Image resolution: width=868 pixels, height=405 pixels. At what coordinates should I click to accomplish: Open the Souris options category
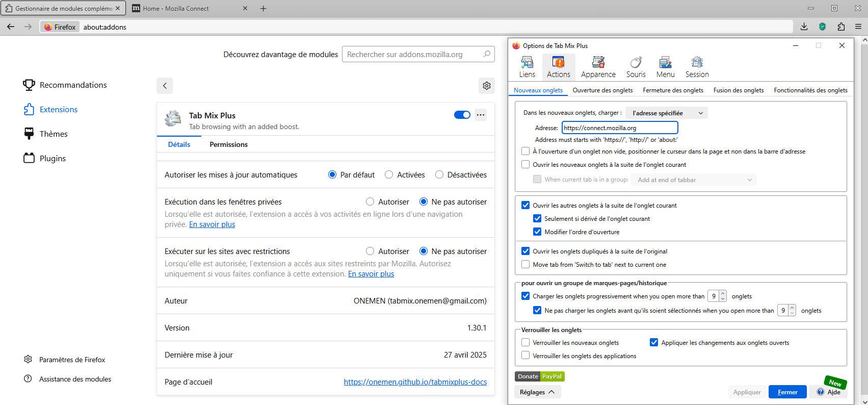(x=636, y=67)
